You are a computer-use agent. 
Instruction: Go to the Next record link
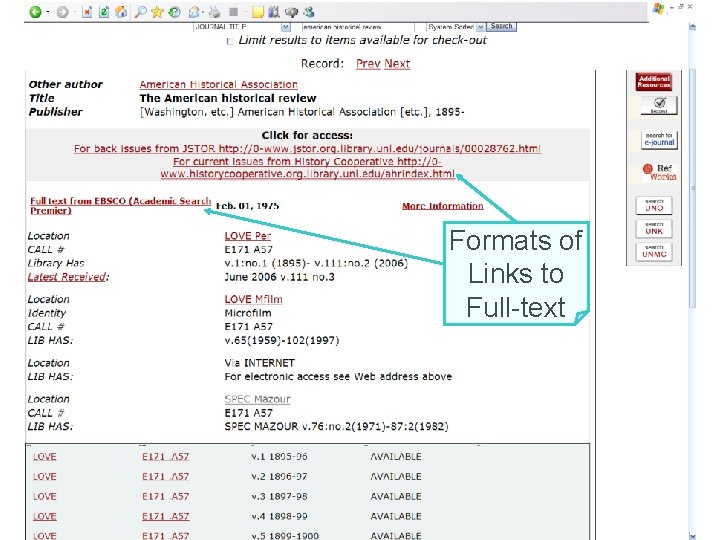(x=397, y=63)
